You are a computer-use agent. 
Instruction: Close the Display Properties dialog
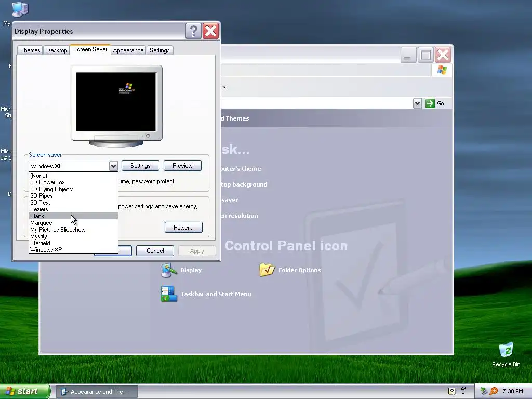click(x=211, y=31)
